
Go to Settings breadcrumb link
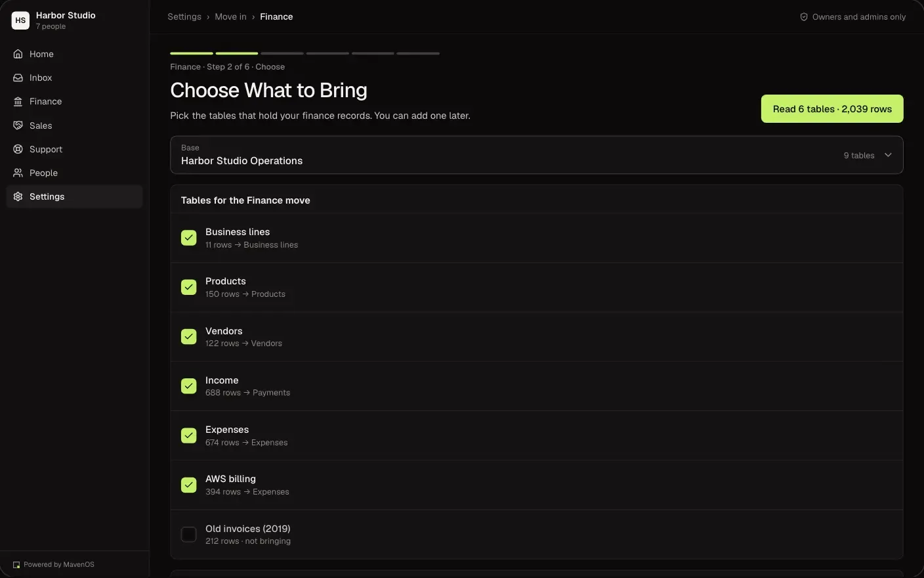pos(184,17)
